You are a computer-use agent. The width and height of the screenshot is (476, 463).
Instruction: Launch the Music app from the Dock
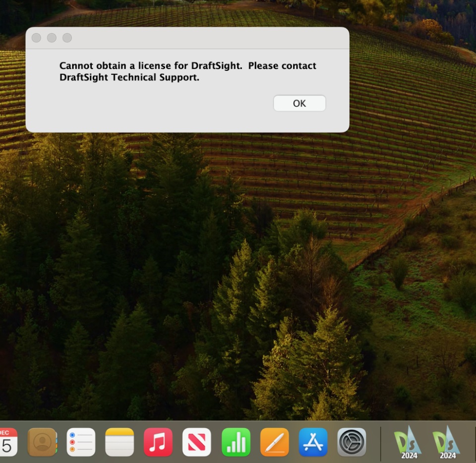[x=158, y=442]
